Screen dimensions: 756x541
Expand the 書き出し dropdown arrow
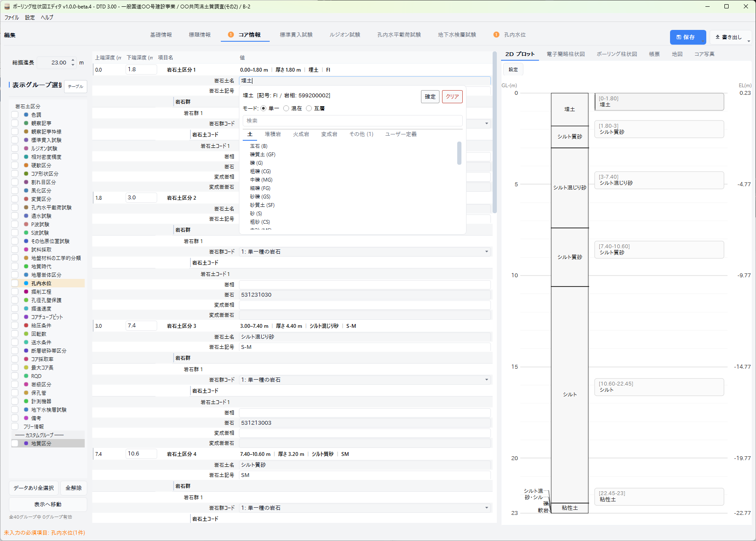pyautogui.click(x=748, y=41)
